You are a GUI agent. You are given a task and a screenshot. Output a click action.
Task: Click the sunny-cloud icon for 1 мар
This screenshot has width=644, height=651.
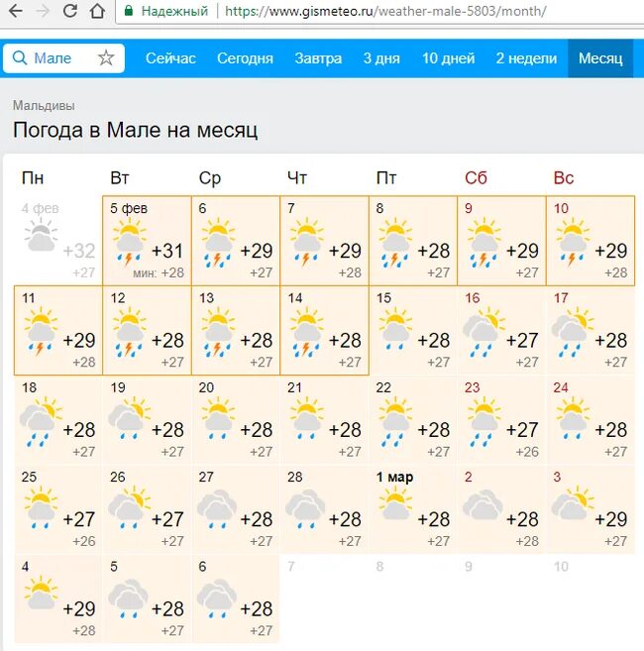click(x=395, y=503)
